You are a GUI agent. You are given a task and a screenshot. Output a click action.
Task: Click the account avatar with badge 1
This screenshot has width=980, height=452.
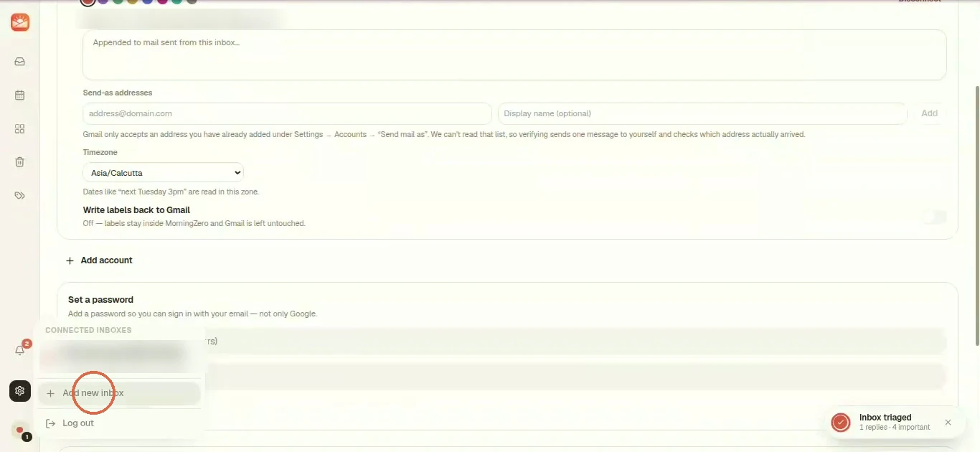coord(20,431)
